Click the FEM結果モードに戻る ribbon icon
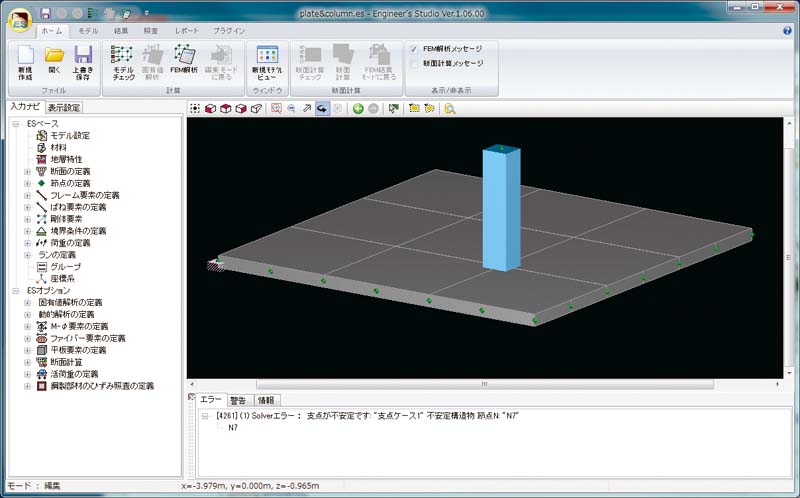 (378, 62)
